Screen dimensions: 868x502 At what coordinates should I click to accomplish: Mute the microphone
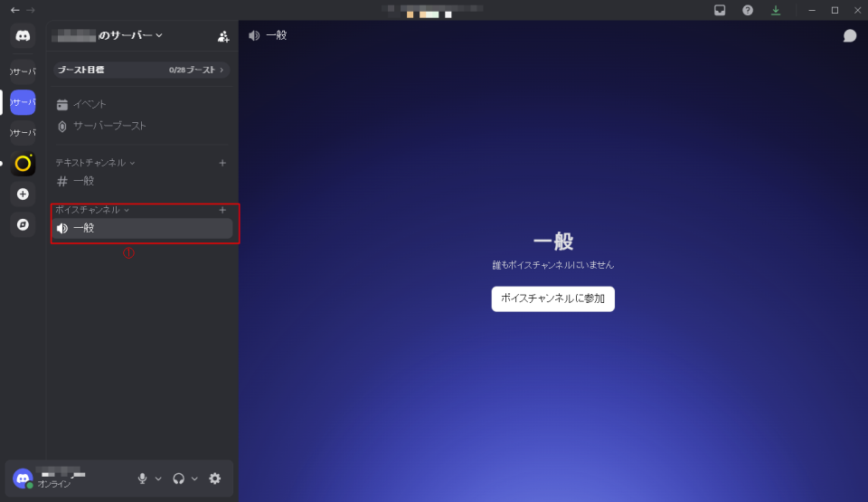142,478
